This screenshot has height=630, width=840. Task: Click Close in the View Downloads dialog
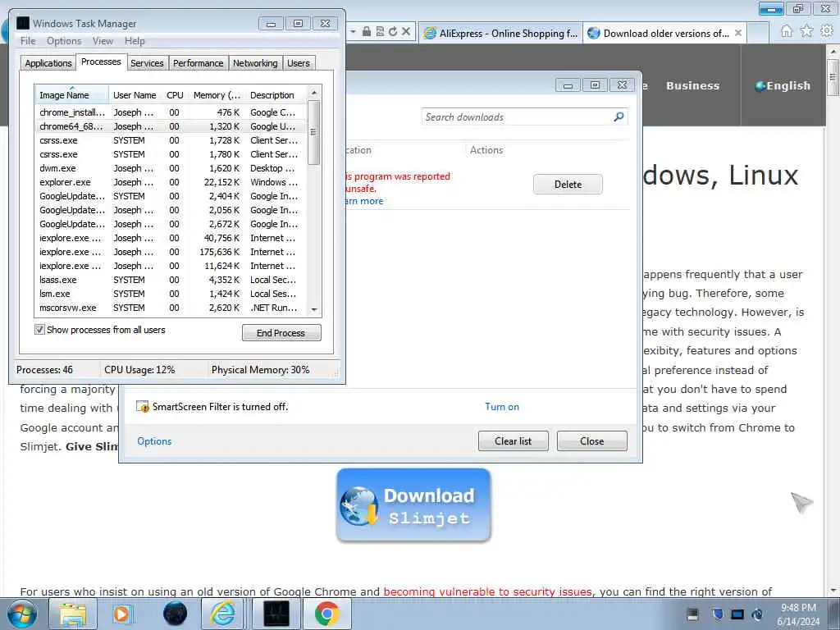pos(592,441)
